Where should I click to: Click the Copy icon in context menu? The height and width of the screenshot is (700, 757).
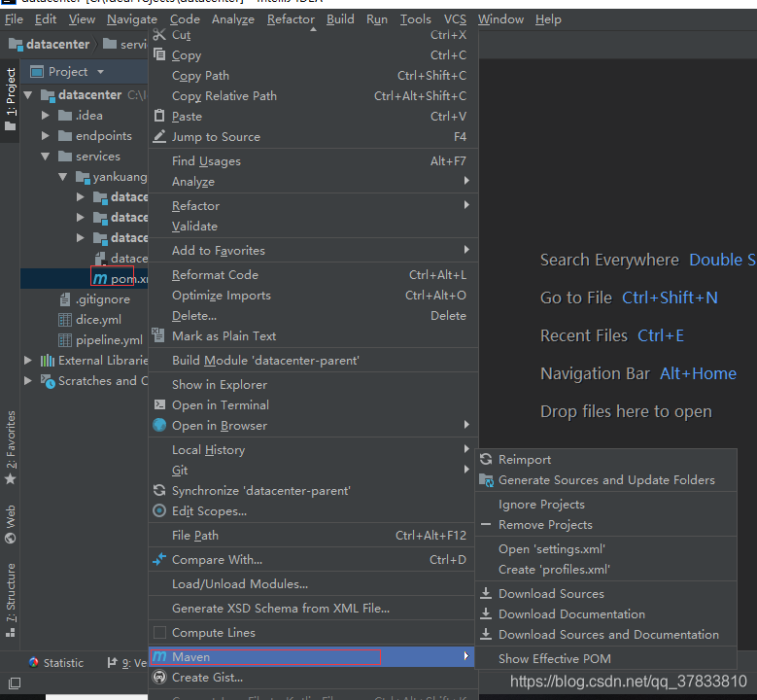pos(159,54)
